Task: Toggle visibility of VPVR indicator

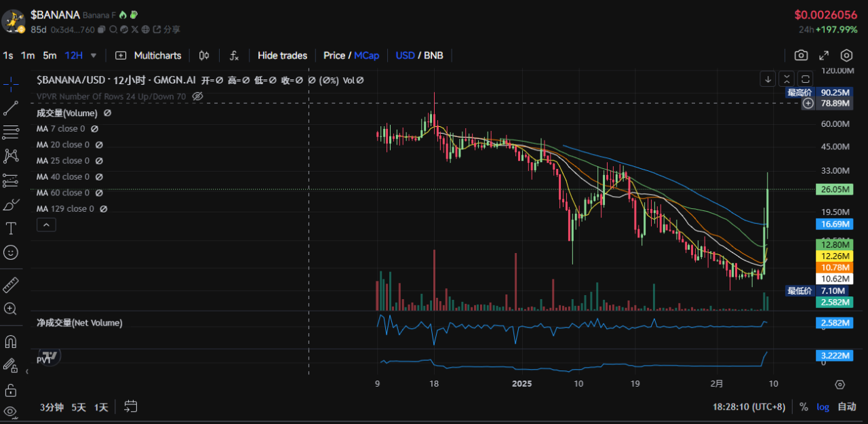Action: 197,96
